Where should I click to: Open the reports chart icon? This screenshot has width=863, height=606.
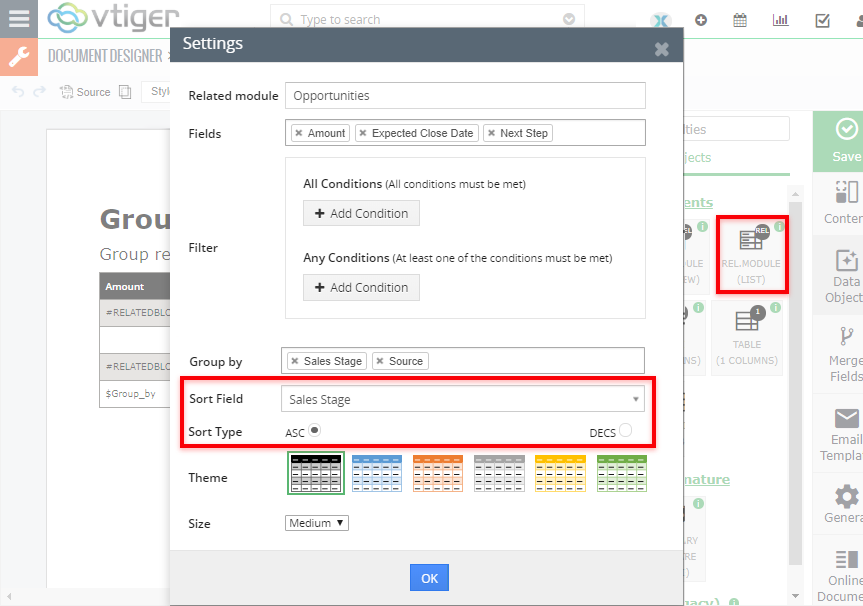[x=780, y=20]
